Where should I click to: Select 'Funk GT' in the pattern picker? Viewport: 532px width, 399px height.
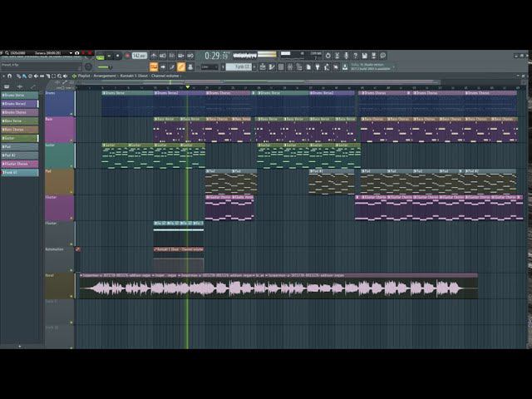[20, 172]
